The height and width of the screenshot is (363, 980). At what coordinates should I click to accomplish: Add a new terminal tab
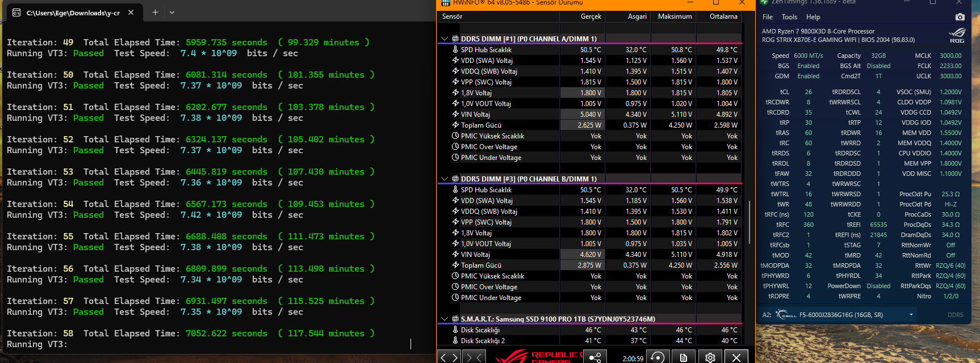[155, 12]
